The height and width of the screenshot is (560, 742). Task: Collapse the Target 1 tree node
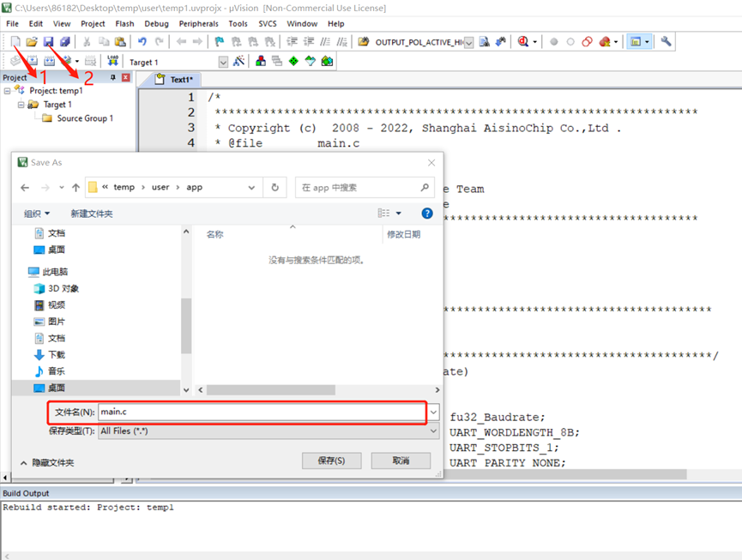[x=21, y=105]
